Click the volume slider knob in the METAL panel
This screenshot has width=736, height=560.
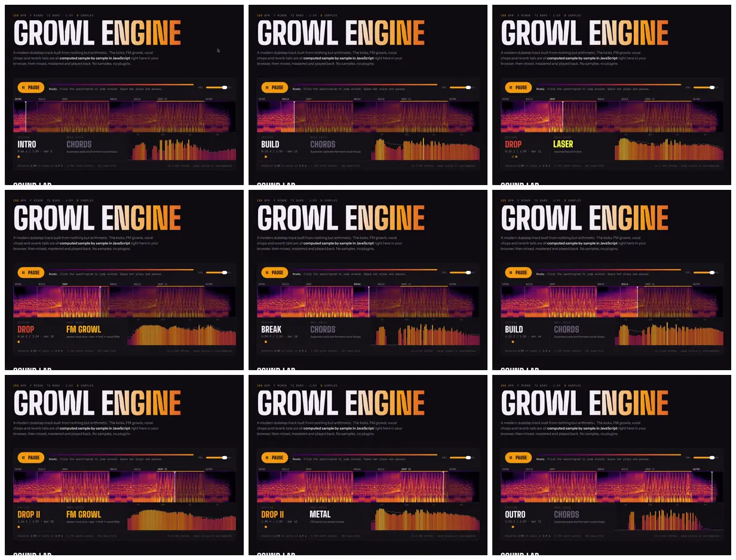(x=468, y=458)
